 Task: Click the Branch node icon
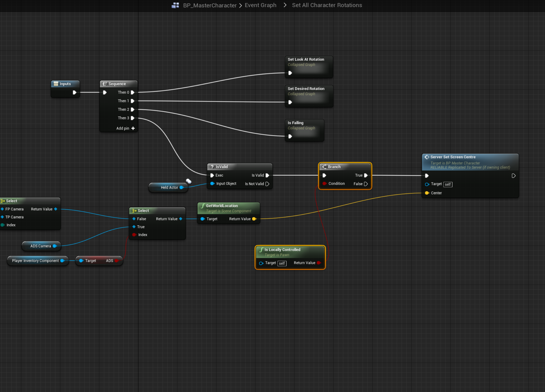click(x=324, y=167)
